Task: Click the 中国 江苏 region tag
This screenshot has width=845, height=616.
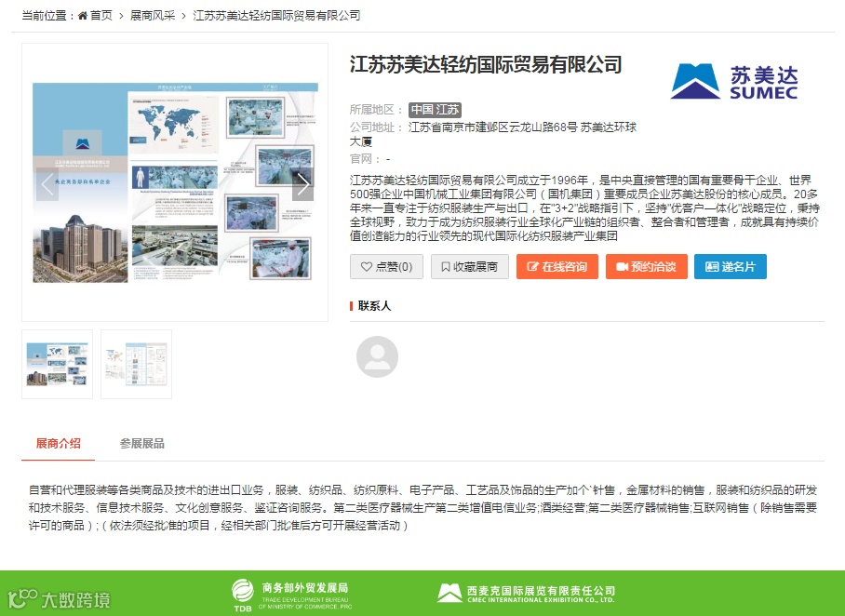Action: pos(435,110)
